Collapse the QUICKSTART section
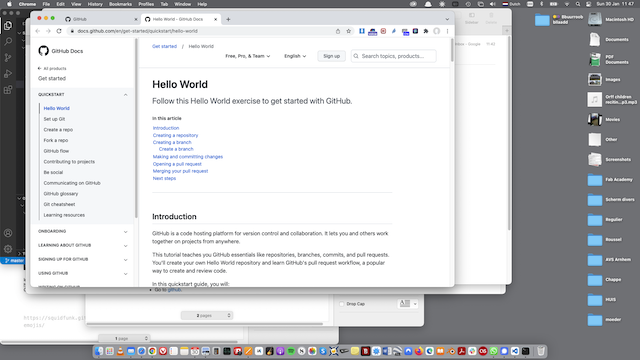 (125, 95)
